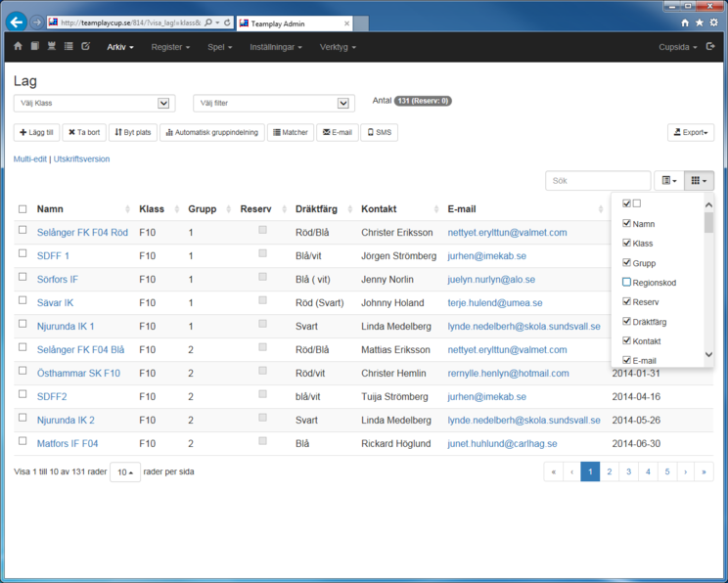Open the Register menu
728x583 pixels.
point(170,47)
